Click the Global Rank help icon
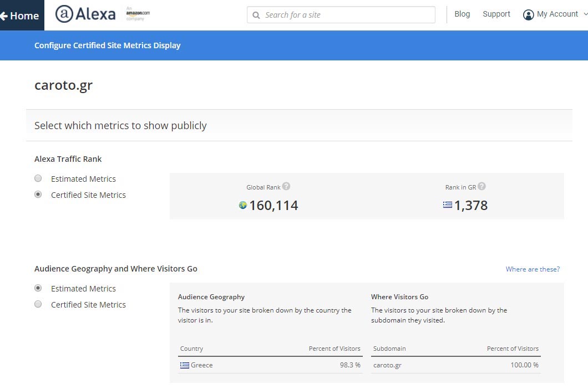 (x=286, y=187)
